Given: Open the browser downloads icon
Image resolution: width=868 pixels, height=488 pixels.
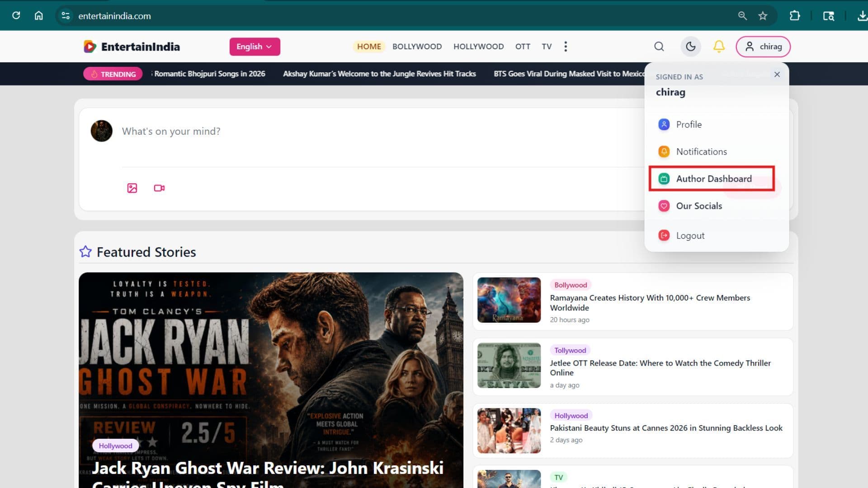Looking at the screenshot, I should point(862,16).
